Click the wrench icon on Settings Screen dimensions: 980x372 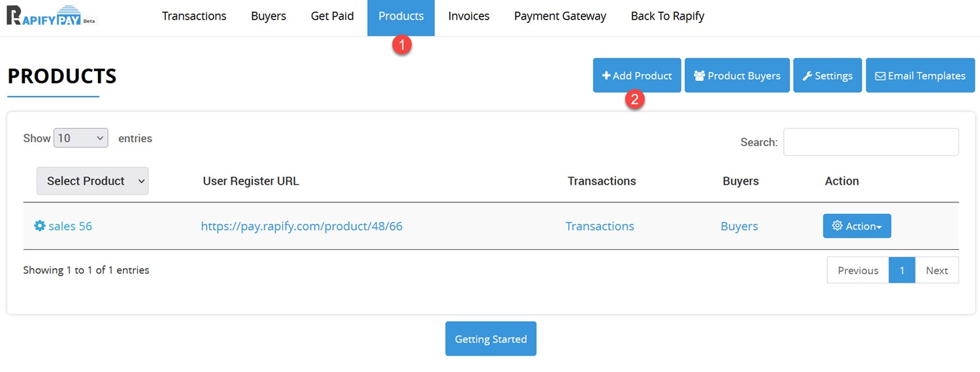(x=808, y=76)
